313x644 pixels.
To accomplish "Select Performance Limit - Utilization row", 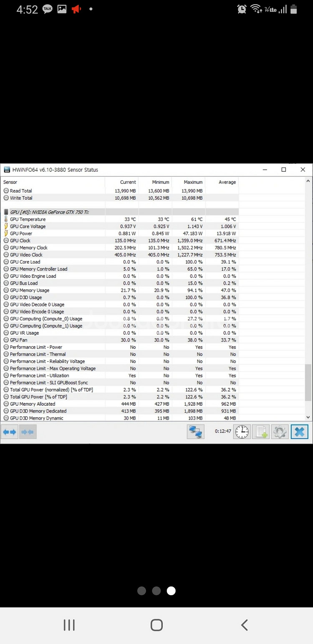I will (x=120, y=375).
